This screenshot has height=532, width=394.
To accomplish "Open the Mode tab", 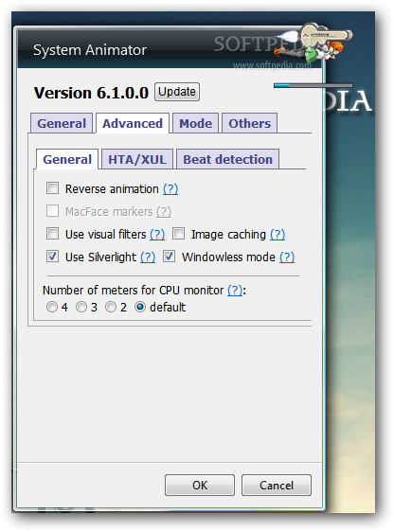I will point(195,123).
